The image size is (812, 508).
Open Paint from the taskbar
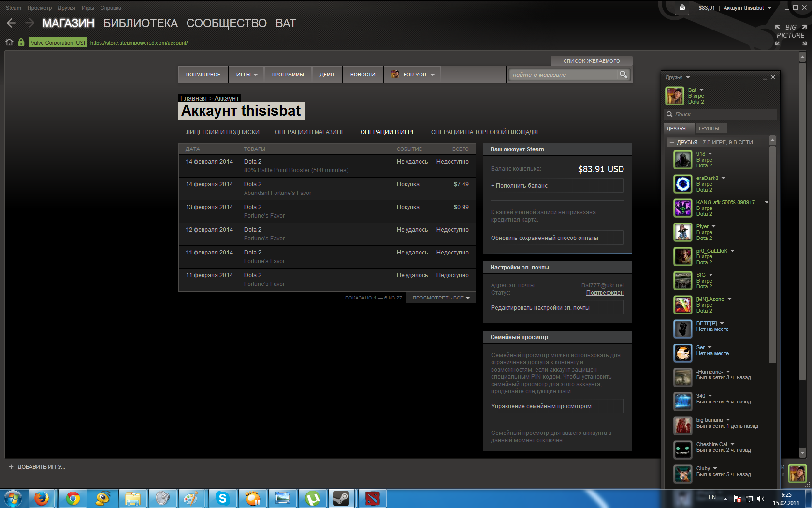pyautogui.click(x=192, y=498)
